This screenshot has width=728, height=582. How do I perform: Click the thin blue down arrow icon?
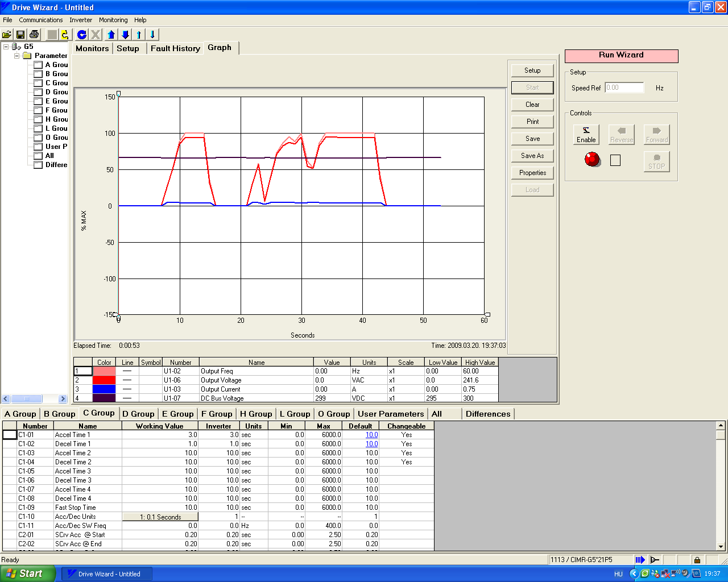(152, 35)
